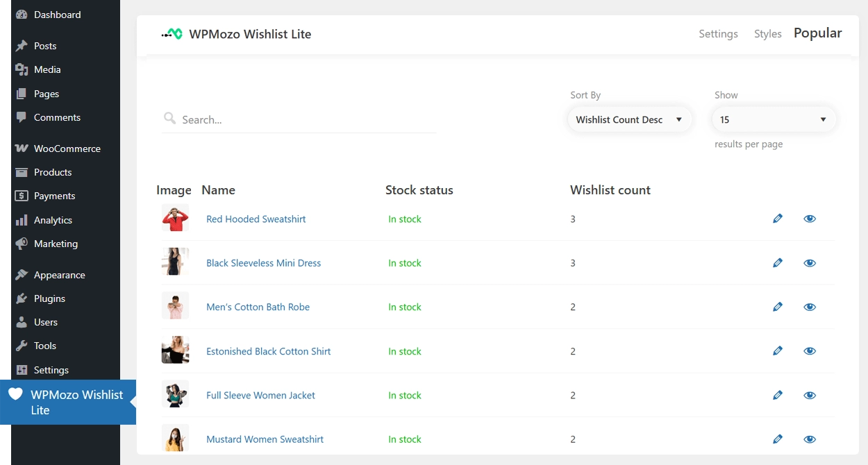868x465 pixels.
Task: Click the Pages icon in the sidebar
Action: pyautogui.click(x=22, y=94)
